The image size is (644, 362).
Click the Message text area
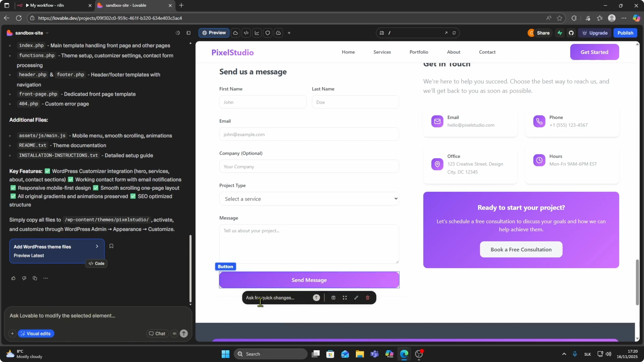[309, 244]
